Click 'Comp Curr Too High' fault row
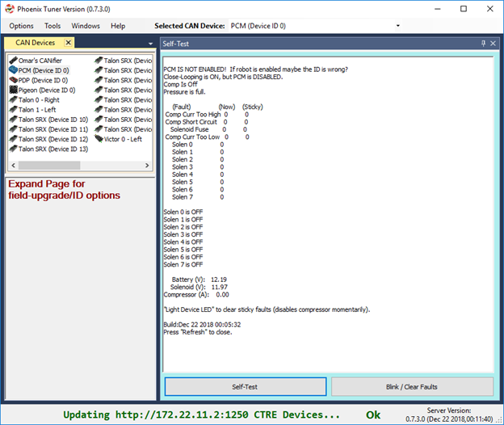This screenshot has height=425, width=504. (207, 115)
